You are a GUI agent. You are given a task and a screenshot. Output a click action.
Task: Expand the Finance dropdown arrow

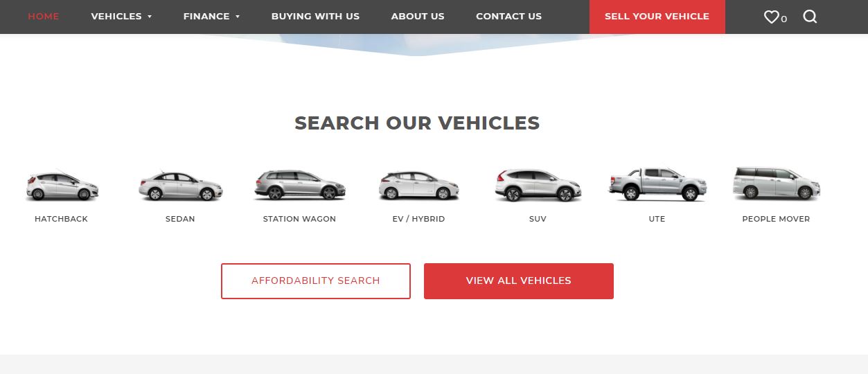click(238, 17)
